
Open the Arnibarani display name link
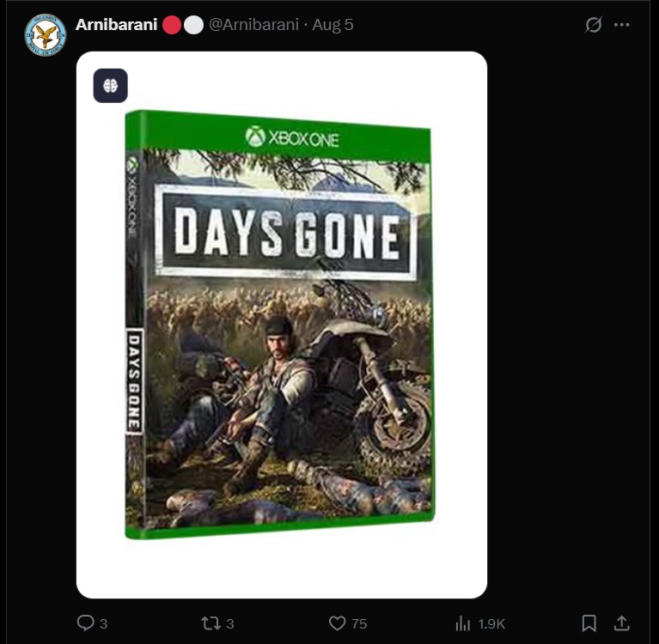coord(116,25)
